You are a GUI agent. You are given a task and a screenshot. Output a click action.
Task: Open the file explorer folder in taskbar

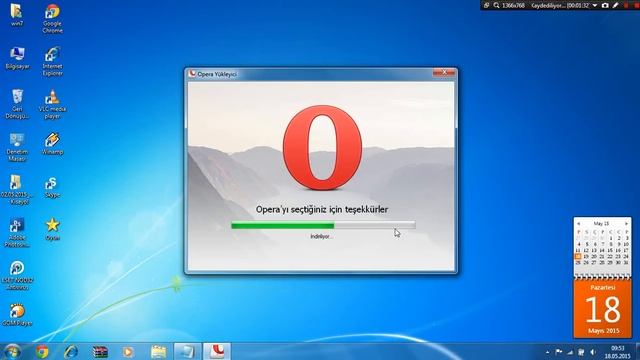click(x=158, y=351)
